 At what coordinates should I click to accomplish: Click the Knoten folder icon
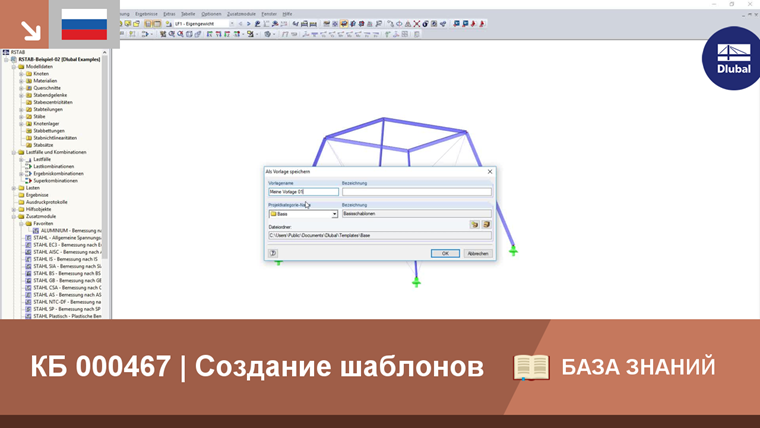29,74
